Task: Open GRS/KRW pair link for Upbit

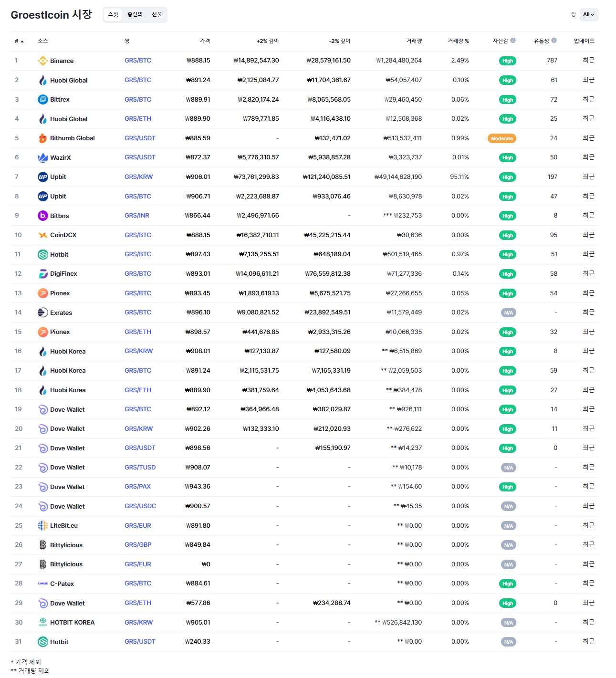Action: [x=139, y=177]
